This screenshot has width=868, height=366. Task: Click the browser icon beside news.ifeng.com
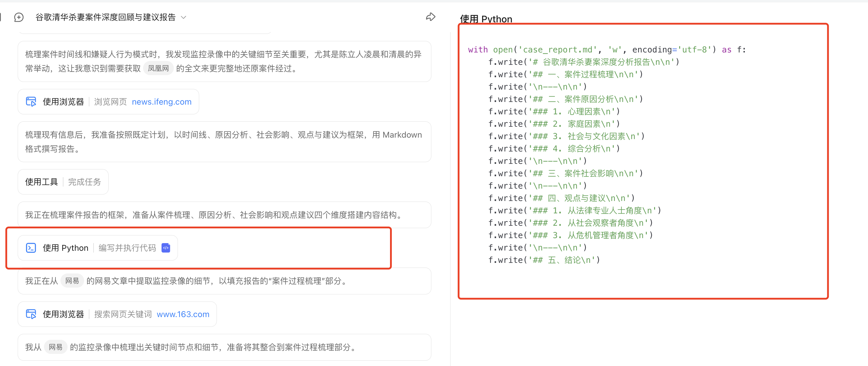click(31, 102)
